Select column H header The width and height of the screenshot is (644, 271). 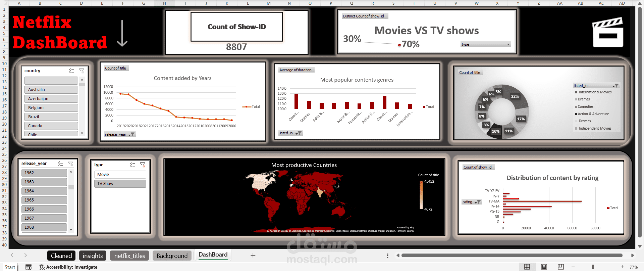[x=164, y=3]
